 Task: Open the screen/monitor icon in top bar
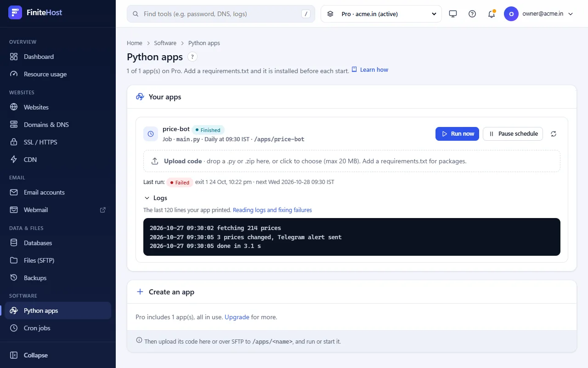453,14
